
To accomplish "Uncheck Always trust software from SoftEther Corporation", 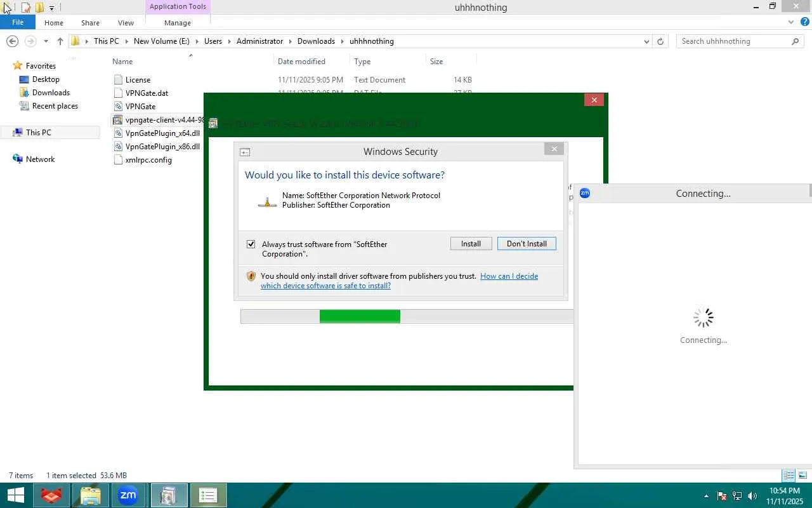I will tap(251, 244).
